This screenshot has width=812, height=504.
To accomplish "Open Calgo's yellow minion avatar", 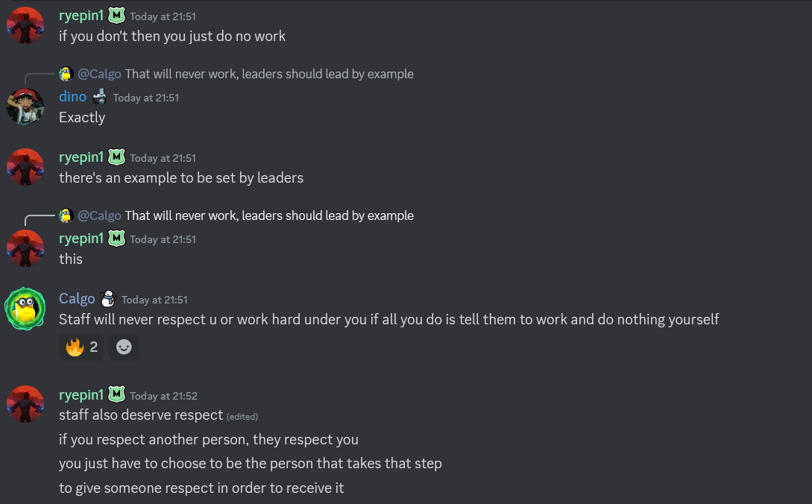I will point(25,308).
